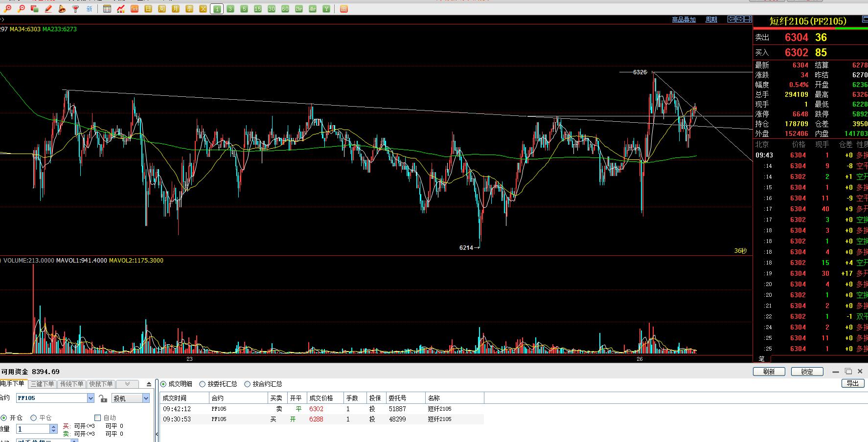The height and width of the screenshot is (442, 868).
Task: Show the red trend chart icon
Action: click(121, 9)
